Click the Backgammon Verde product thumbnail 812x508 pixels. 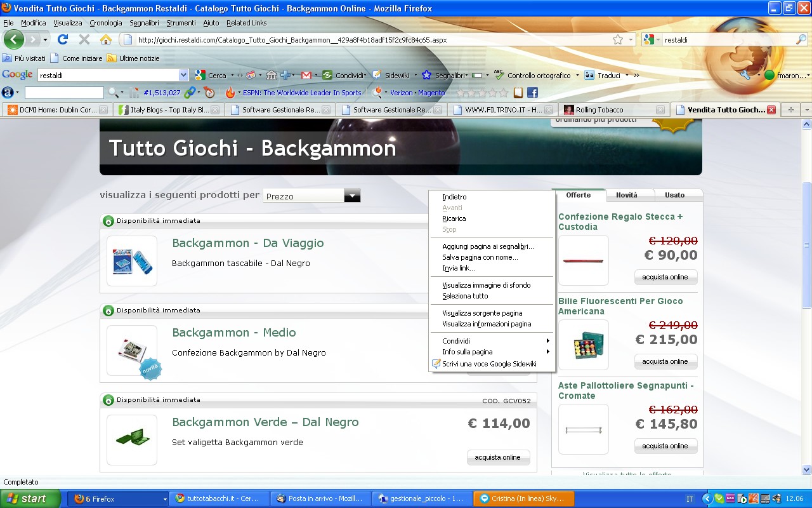tap(132, 439)
